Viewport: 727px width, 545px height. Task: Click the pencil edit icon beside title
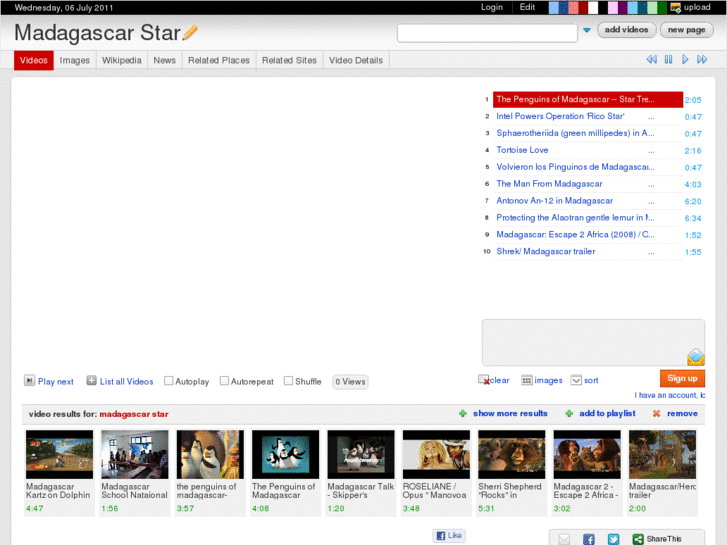[190, 33]
